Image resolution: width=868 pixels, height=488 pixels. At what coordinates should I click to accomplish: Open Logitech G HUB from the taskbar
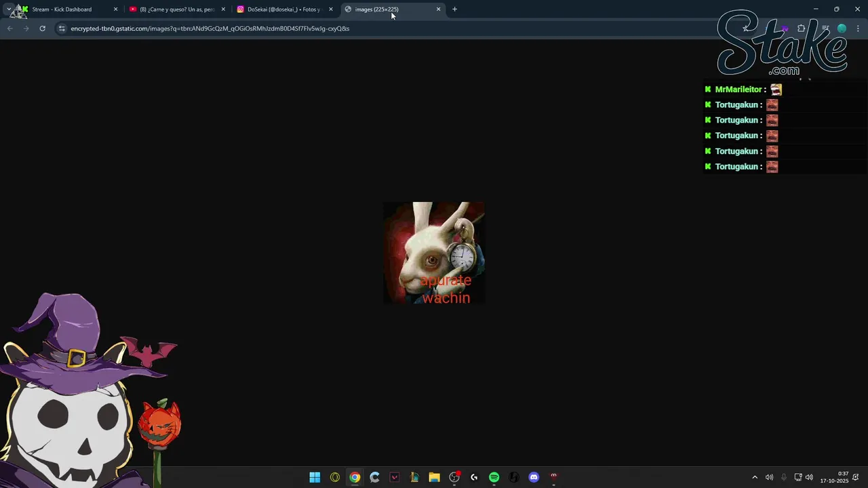[x=474, y=477]
